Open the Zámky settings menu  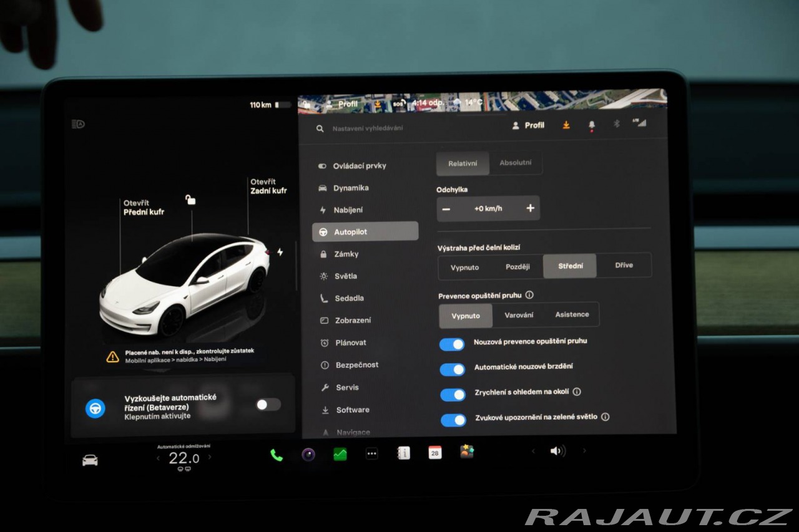(x=346, y=254)
